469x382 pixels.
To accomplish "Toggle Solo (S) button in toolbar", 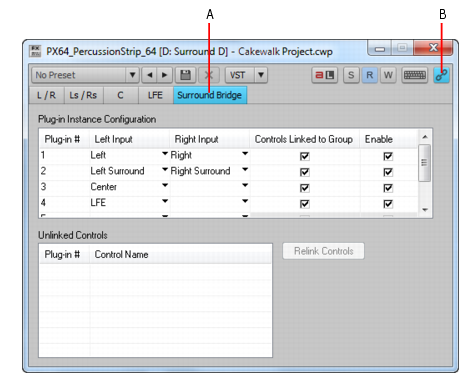I will coord(351,75).
